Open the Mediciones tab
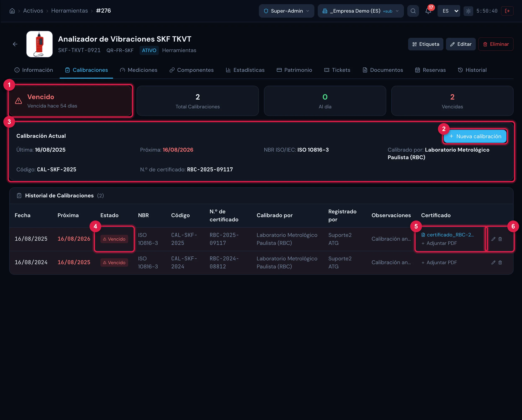 click(138, 70)
